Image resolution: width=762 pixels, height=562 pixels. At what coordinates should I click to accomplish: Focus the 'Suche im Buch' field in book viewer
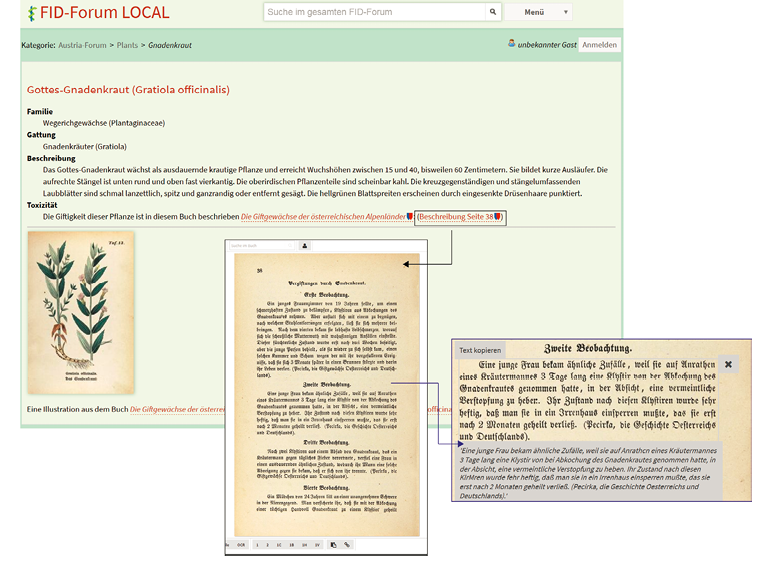261,246
